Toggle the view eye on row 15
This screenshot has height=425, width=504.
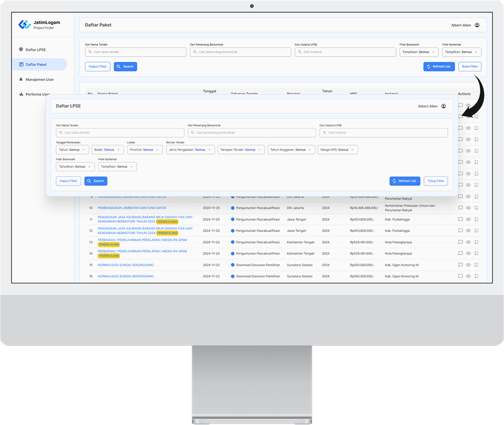(468, 265)
